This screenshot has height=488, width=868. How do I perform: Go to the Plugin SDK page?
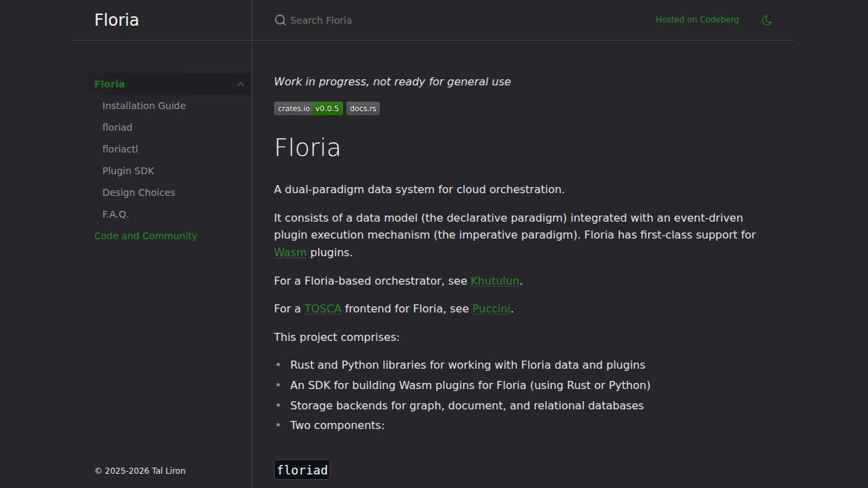(x=128, y=171)
